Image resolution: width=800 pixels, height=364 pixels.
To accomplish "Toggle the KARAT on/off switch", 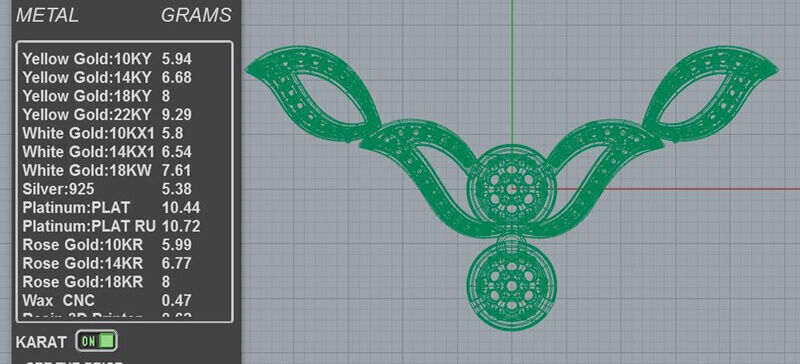I will tap(96, 341).
